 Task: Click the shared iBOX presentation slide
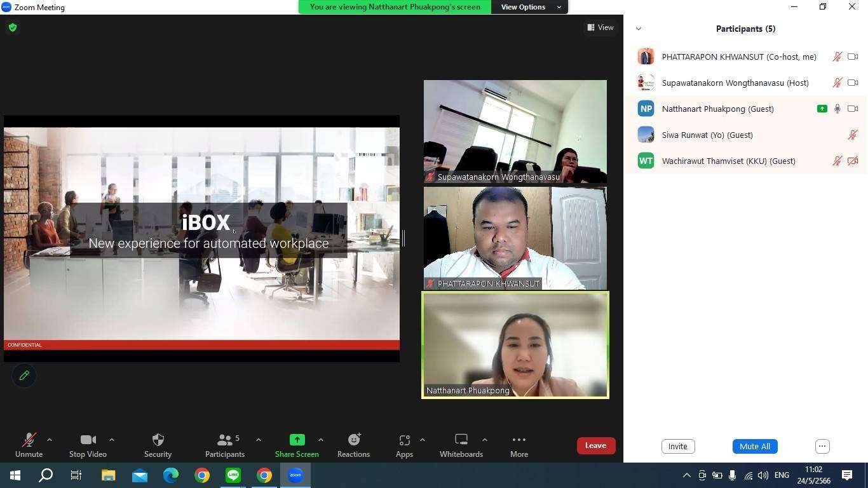pyautogui.click(x=202, y=238)
